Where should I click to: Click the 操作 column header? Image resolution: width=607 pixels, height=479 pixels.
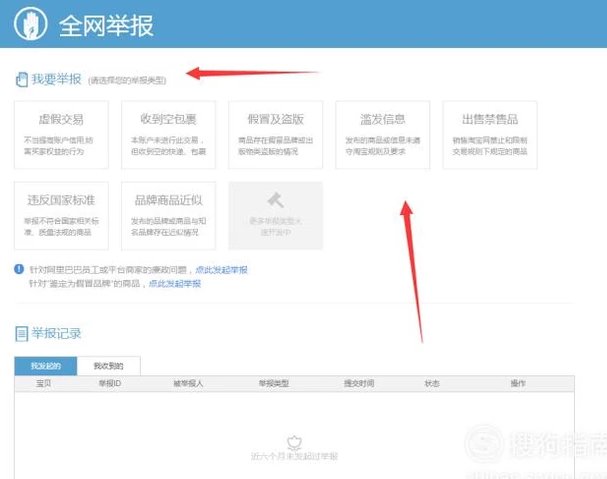(x=518, y=383)
